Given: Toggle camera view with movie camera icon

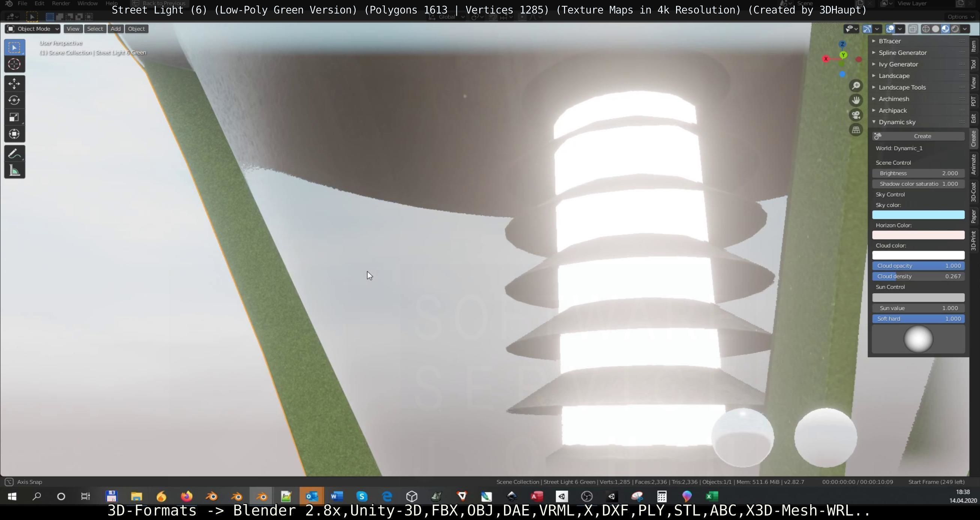Looking at the screenshot, I should (x=856, y=115).
